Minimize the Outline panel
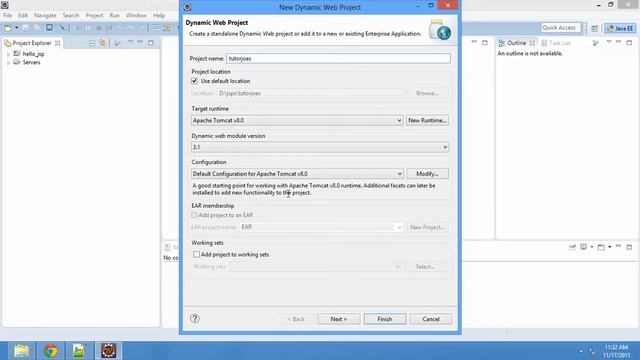This screenshot has width=640, height=360. (619, 42)
